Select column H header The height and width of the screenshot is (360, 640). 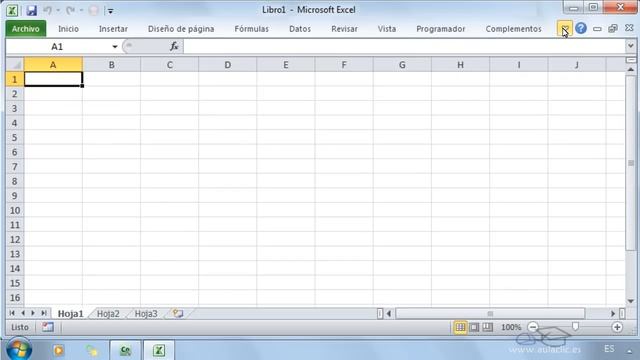[x=460, y=64]
